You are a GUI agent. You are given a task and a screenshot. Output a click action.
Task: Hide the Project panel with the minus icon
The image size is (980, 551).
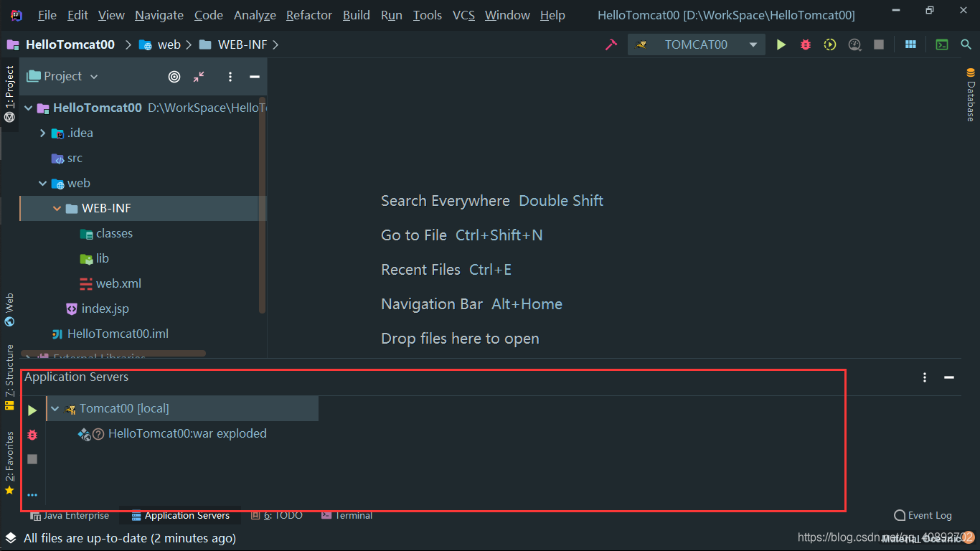click(254, 77)
